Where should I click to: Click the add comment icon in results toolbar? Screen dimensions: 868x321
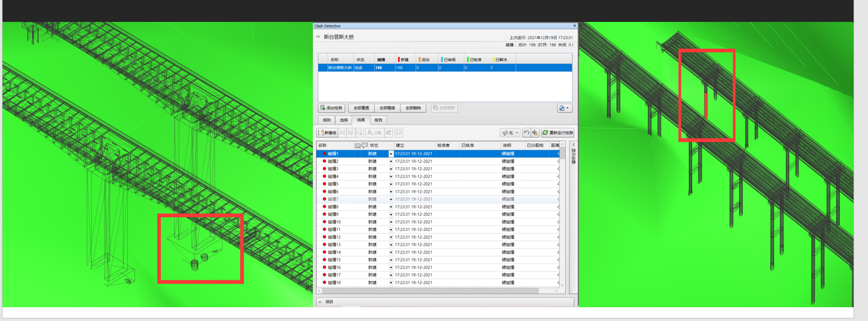point(399,133)
